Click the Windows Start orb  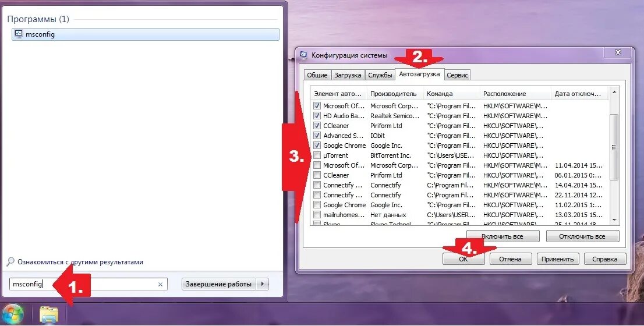[12, 314]
